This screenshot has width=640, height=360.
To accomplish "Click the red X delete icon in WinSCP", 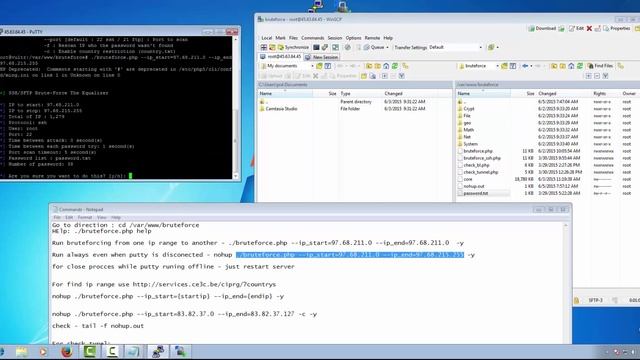I will coord(589,29).
